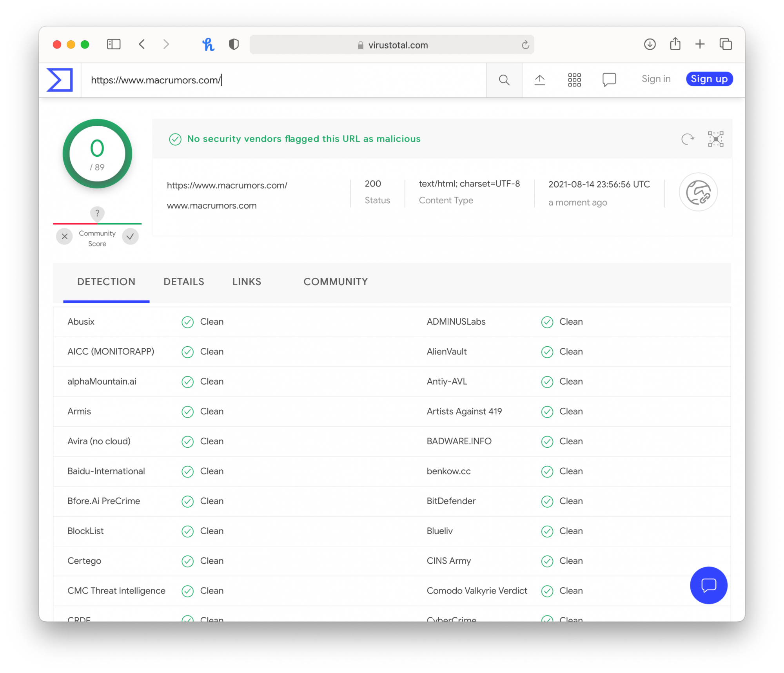The image size is (784, 673).
Task: Click the community score question mark
Action: (97, 213)
